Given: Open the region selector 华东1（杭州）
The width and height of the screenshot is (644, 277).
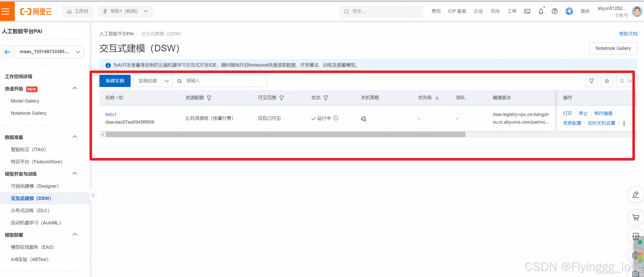Looking at the screenshot, I should coord(125,11).
